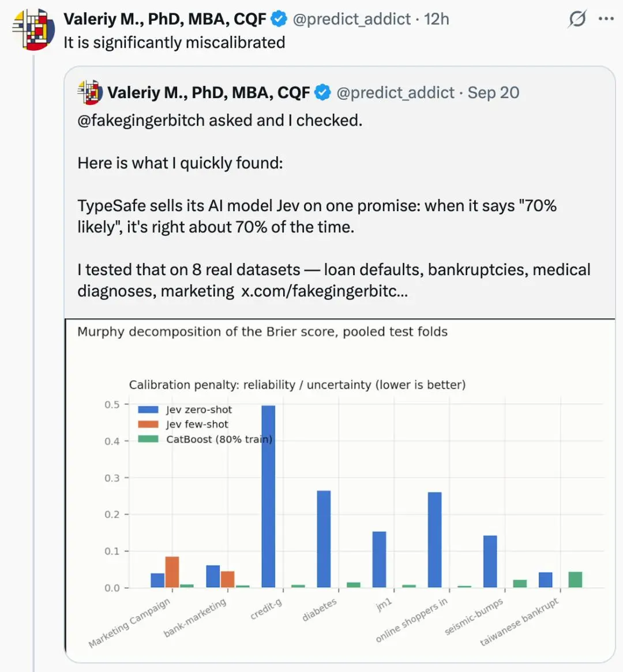Click the tall blue credit-g bar
The height and width of the screenshot is (672, 623).
(268, 496)
